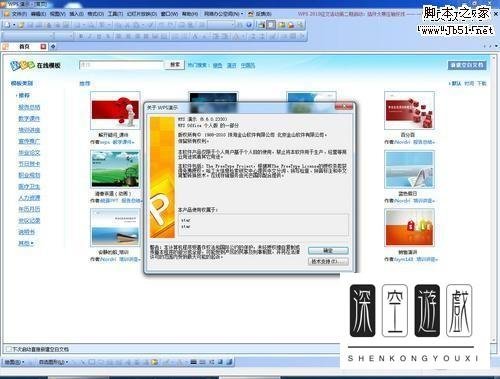Focus the template search input field
The image size is (500, 379).
(121, 65)
